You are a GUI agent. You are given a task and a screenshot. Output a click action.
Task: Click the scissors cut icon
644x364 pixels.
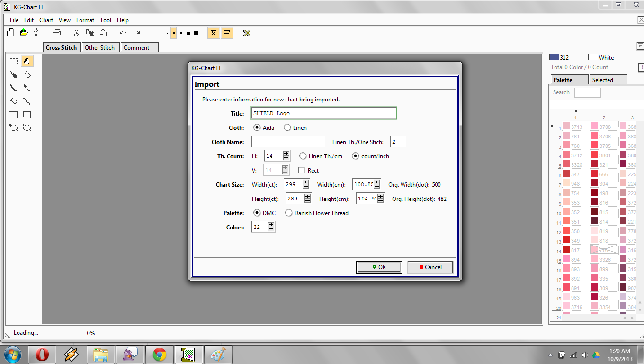click(x=76, y=33)
